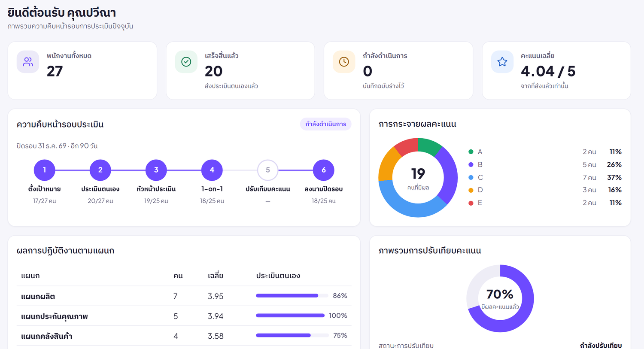This screenshot has height=349, width=644.
Task: Click the ผลการปฏิบัติงานตามแผนก section title
Action: [x=65, y=251]
